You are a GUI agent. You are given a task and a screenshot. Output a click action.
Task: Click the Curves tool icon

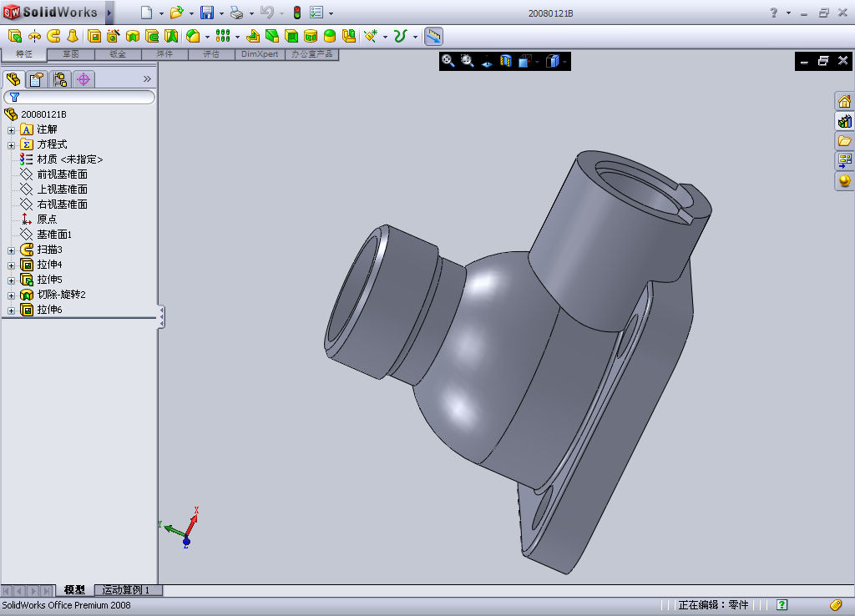click(401, 36)
